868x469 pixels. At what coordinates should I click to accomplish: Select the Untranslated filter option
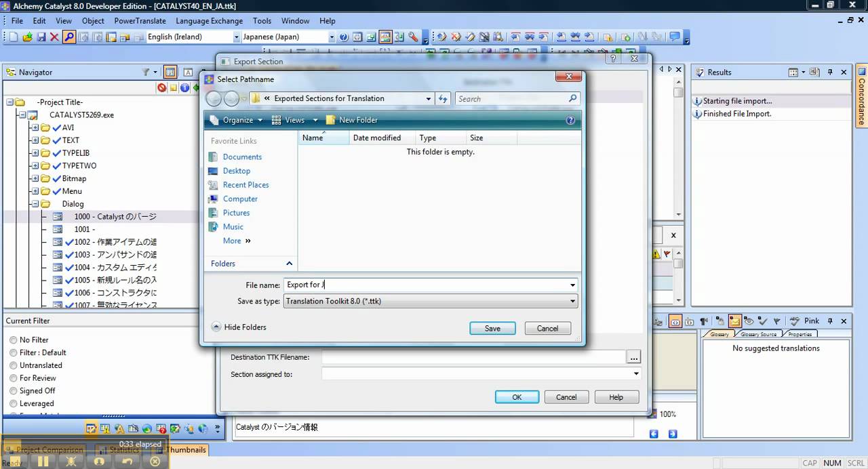pyautogui.click(x=13, y=366)
